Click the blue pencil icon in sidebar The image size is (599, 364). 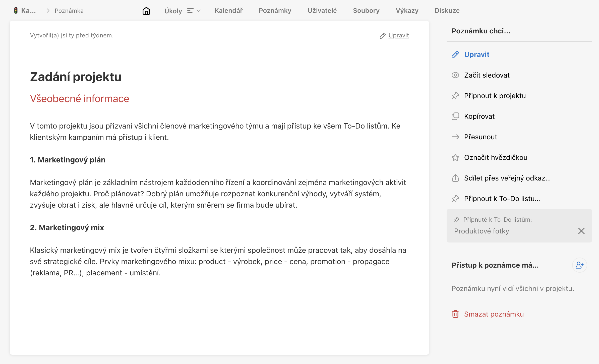click(455, 54)
